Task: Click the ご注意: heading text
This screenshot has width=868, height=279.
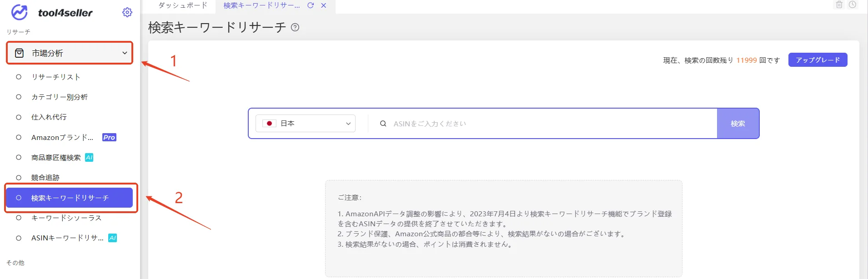Action: pos(350,197)
